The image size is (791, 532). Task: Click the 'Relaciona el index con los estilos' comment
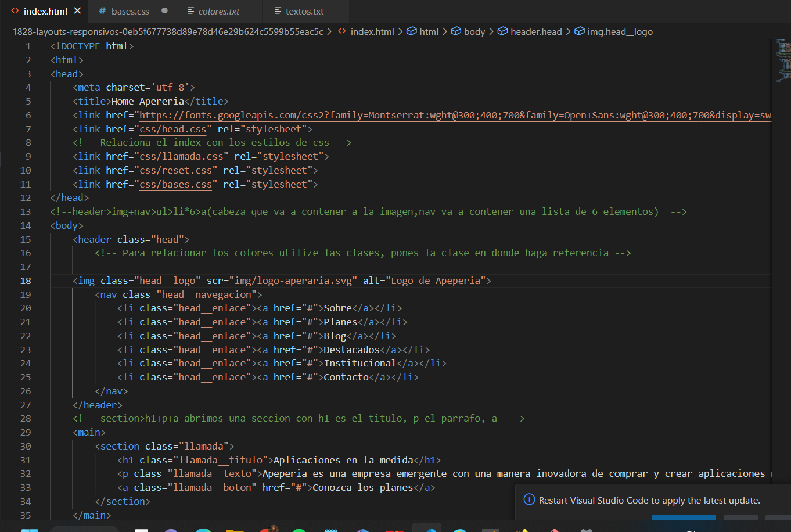tap(212, 142)
